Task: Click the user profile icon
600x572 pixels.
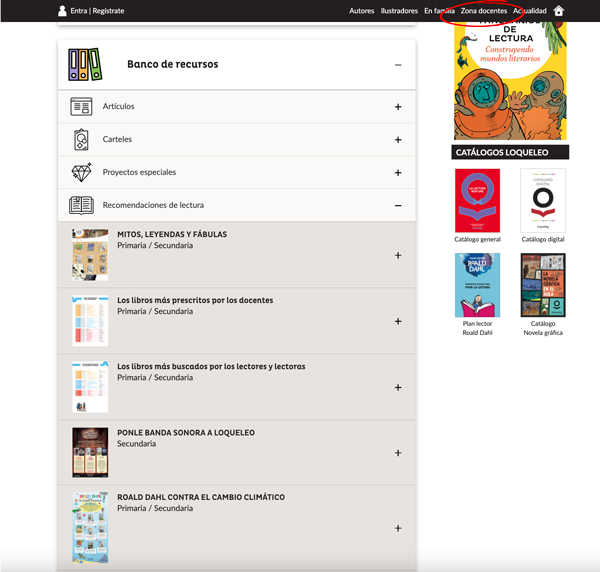Action: pos(62,11)
